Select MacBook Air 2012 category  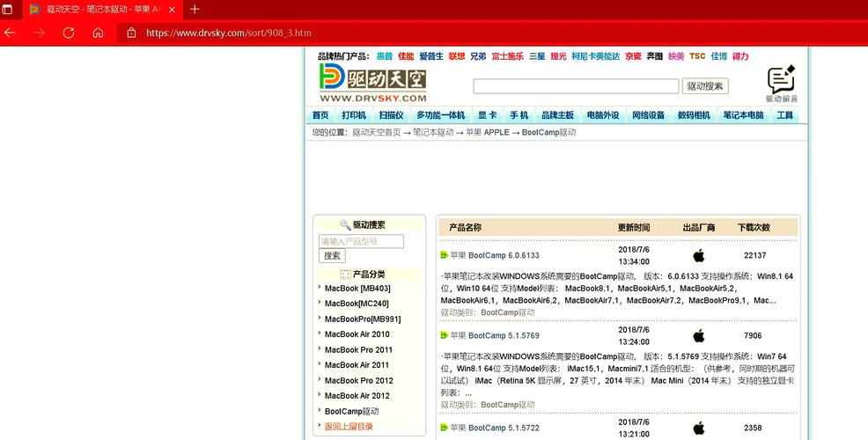pos(357,396)
